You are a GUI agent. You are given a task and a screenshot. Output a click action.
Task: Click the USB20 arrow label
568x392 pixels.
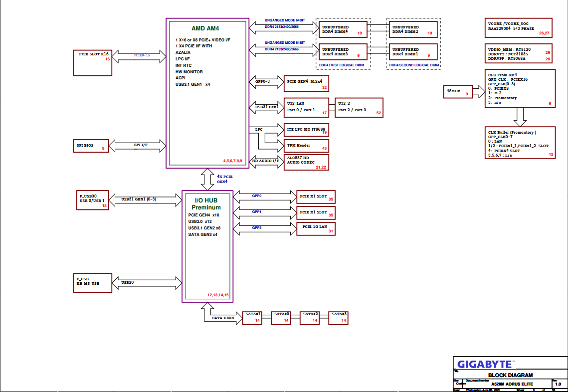pyautogui.click(x=128, y=282)
